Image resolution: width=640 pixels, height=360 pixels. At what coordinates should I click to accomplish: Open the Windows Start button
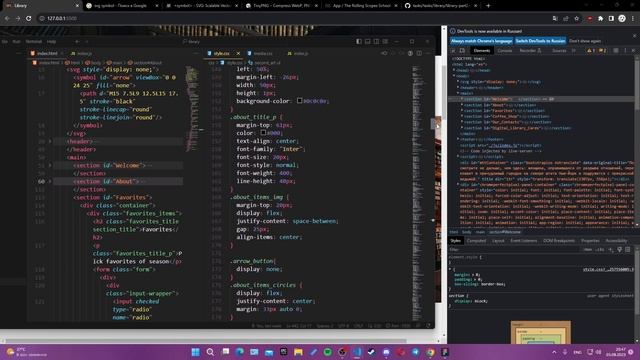(x=196, y=352)
